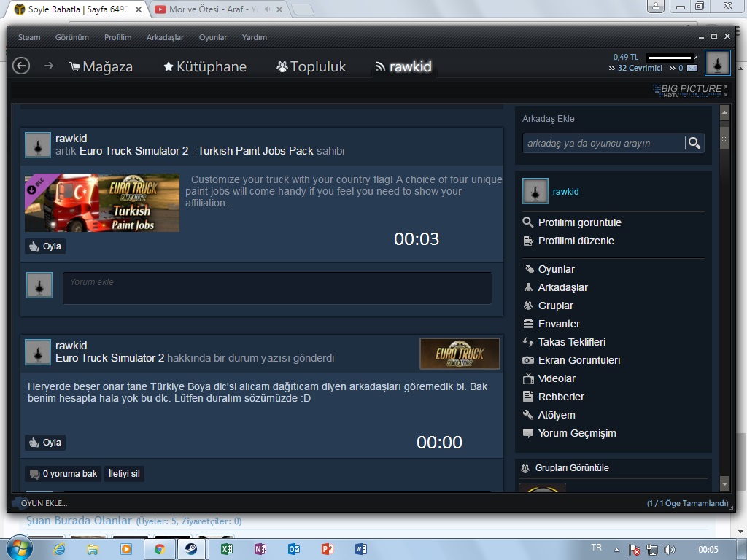Open the Turkish Paint Jobs DLC thumbnail
The image size is (747, 560).
click(x=102, y=203)
